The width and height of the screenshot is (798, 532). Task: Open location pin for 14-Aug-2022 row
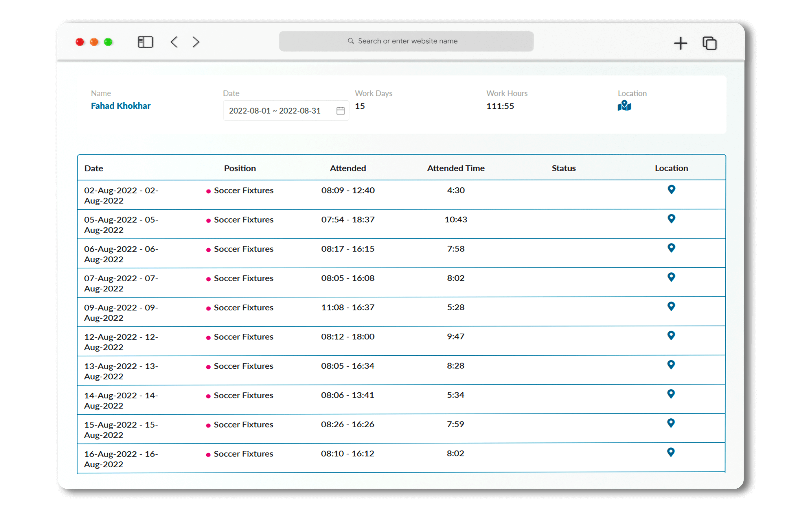pyautogui.click(x=671, y=394)
